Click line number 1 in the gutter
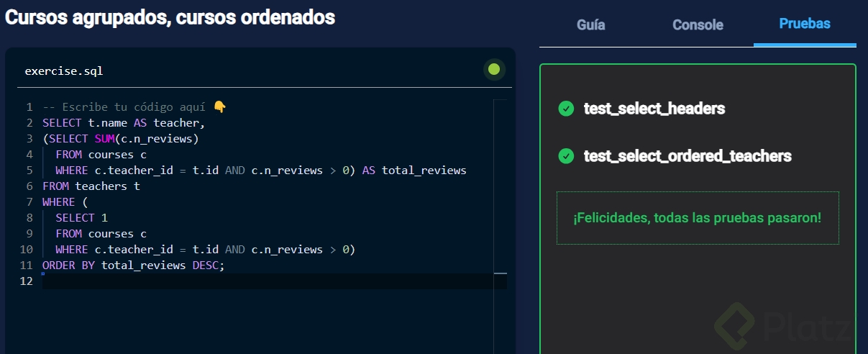This screenshot has width=868, height=354. tap(29, 107)
